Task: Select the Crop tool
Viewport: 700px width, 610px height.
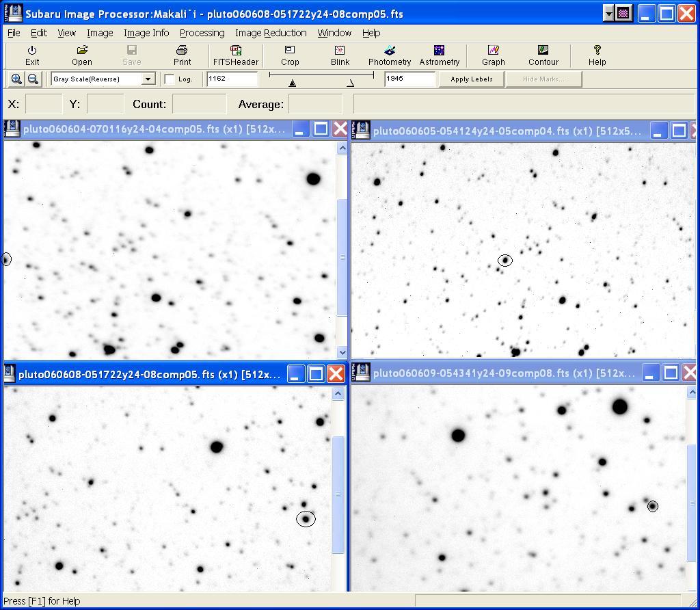Action: pos(290,55)
